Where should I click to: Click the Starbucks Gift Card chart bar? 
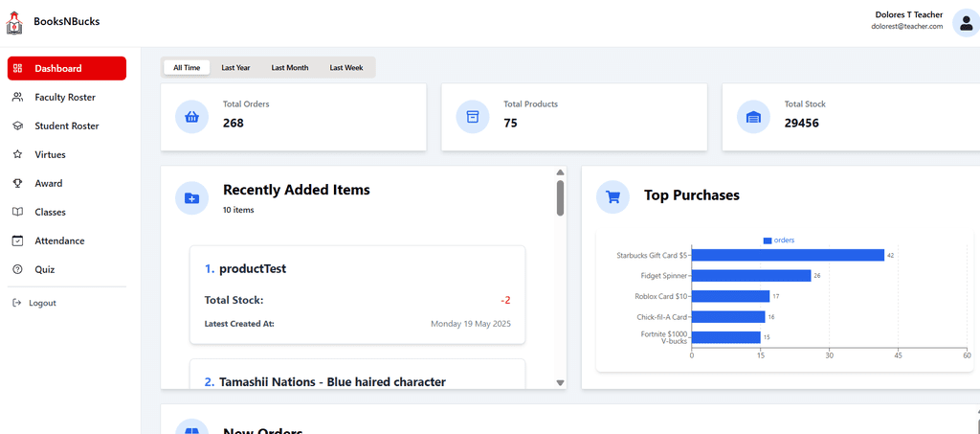click(788, 255)
